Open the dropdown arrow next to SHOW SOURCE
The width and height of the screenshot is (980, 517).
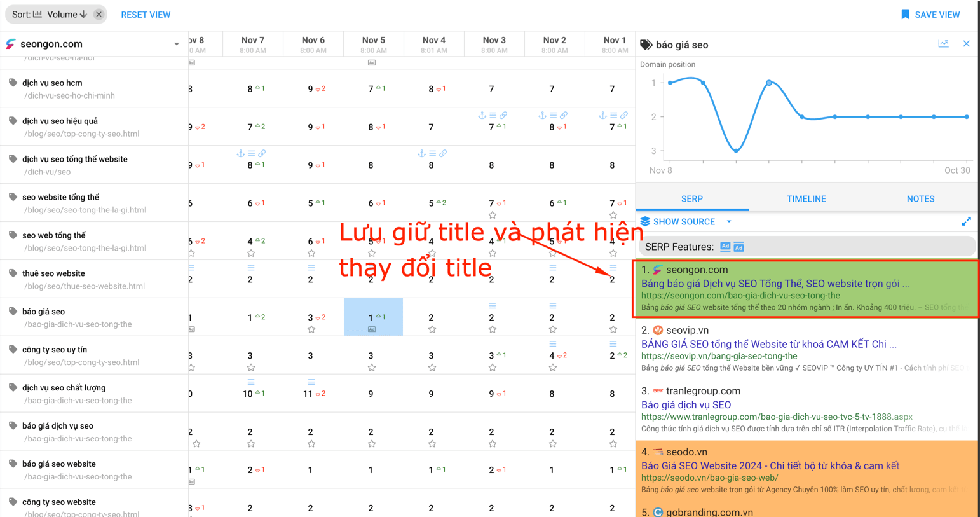pos(729,221)
